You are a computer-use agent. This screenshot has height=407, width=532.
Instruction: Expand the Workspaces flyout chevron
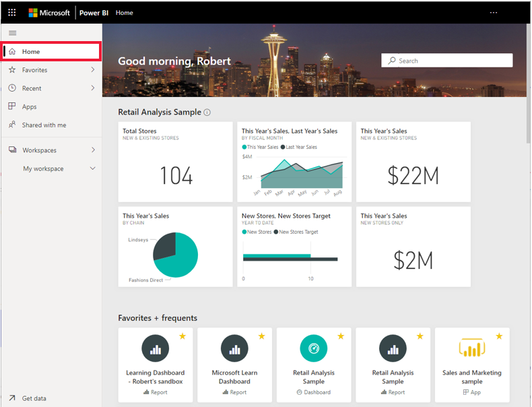(93, 150)
